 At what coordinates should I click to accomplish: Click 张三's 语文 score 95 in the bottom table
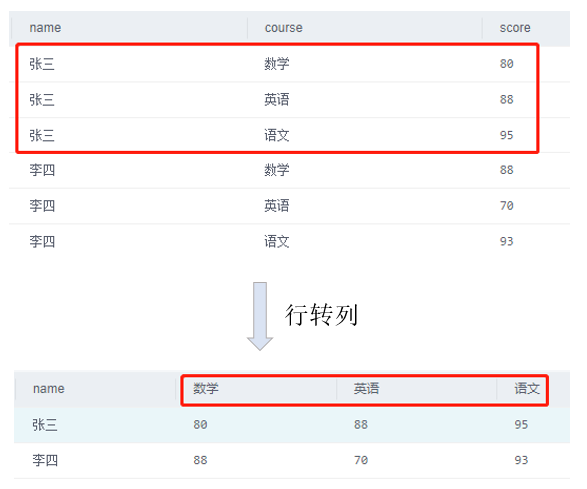(521, 425)
